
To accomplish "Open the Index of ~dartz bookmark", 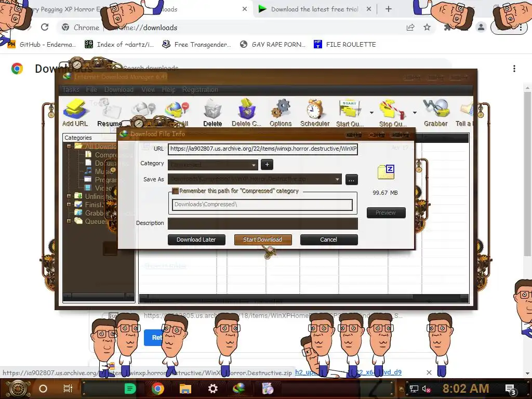I will click(119, 45).
